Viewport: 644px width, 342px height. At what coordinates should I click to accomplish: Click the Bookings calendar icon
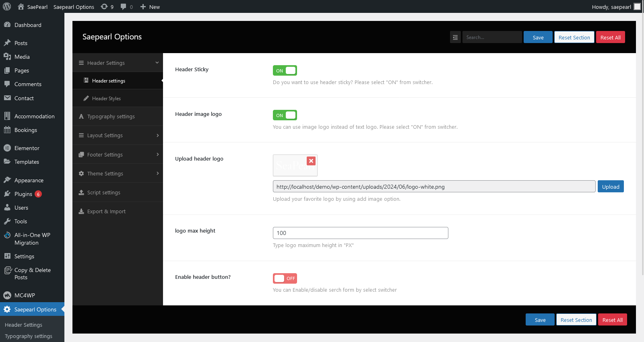click(x=7, y=130)
